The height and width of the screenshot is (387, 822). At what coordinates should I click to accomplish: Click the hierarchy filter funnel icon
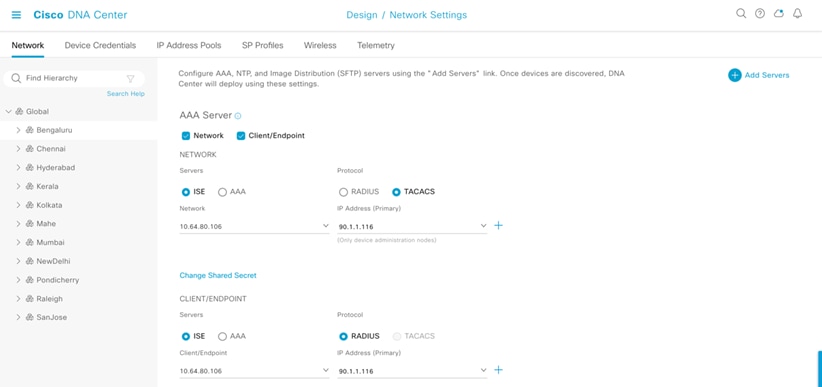coord(131,79)
